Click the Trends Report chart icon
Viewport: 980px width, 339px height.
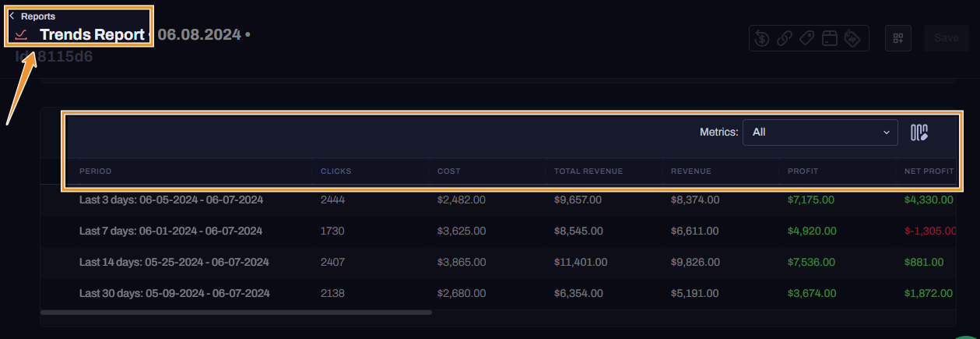coord(22,34)
